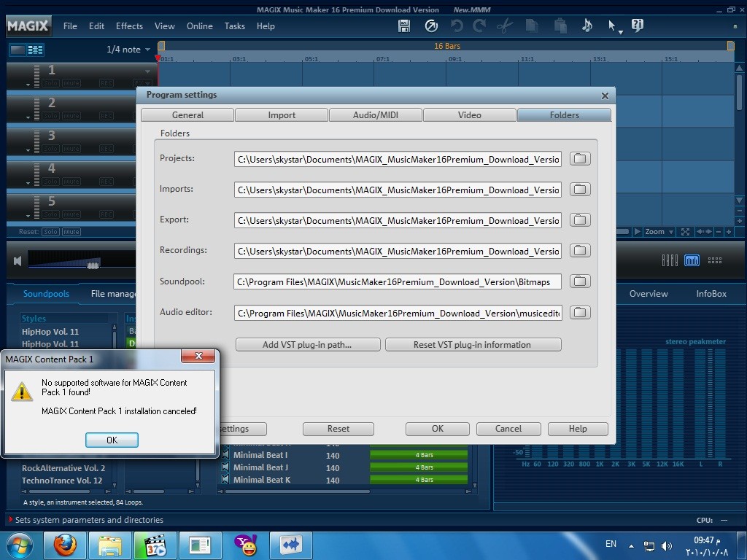Screen dimensions: 747x560
Task: Click Reset Solo button below tracks
Action: point(50,232)
